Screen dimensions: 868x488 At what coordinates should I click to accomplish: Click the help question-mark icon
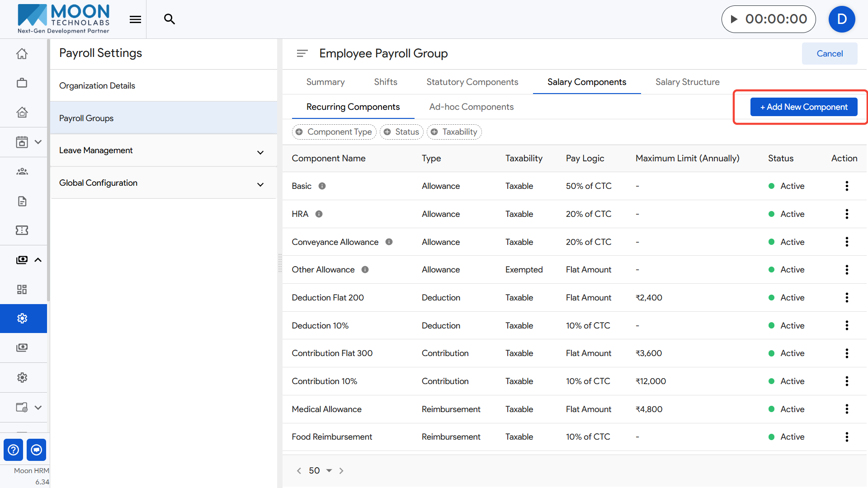(14, 450)
